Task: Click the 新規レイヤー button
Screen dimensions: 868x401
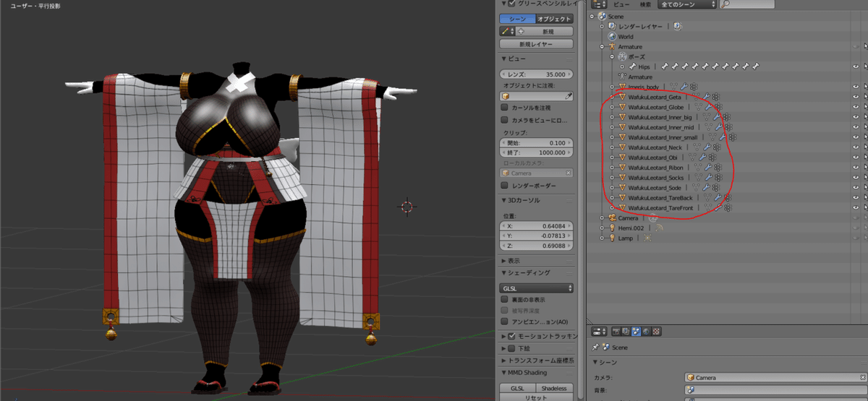Action: tap(537, 45)
